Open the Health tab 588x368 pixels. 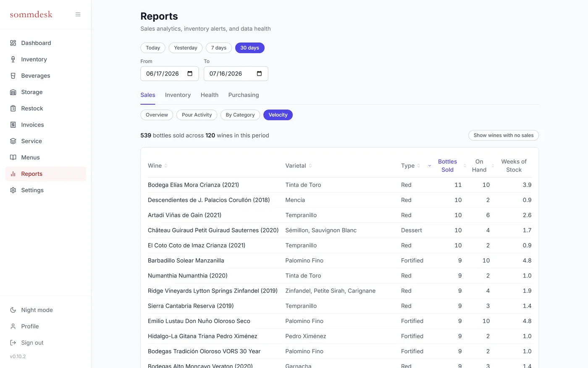[x=210, y=95]
